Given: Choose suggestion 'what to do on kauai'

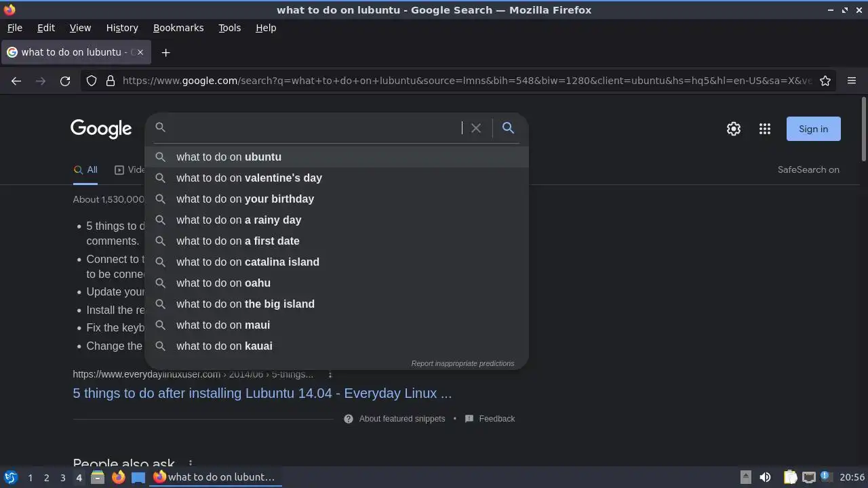Looking at the screenshot, I should (x=336, y=346).
